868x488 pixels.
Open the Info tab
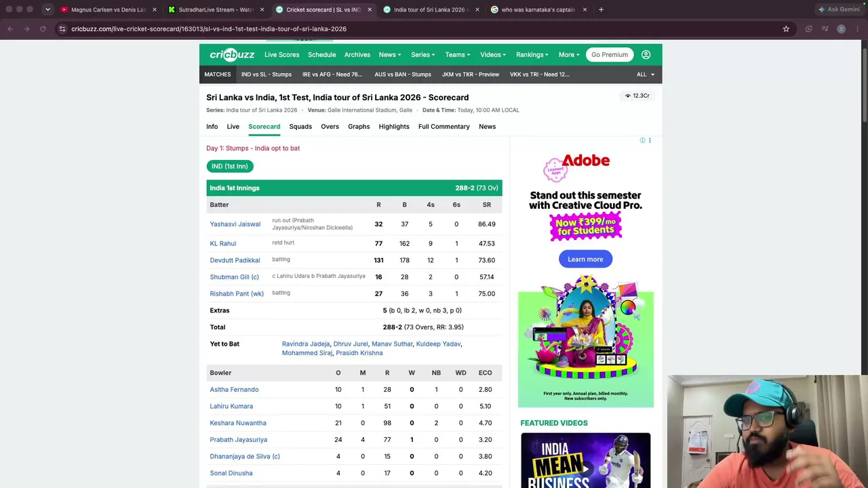pos(212,127)
